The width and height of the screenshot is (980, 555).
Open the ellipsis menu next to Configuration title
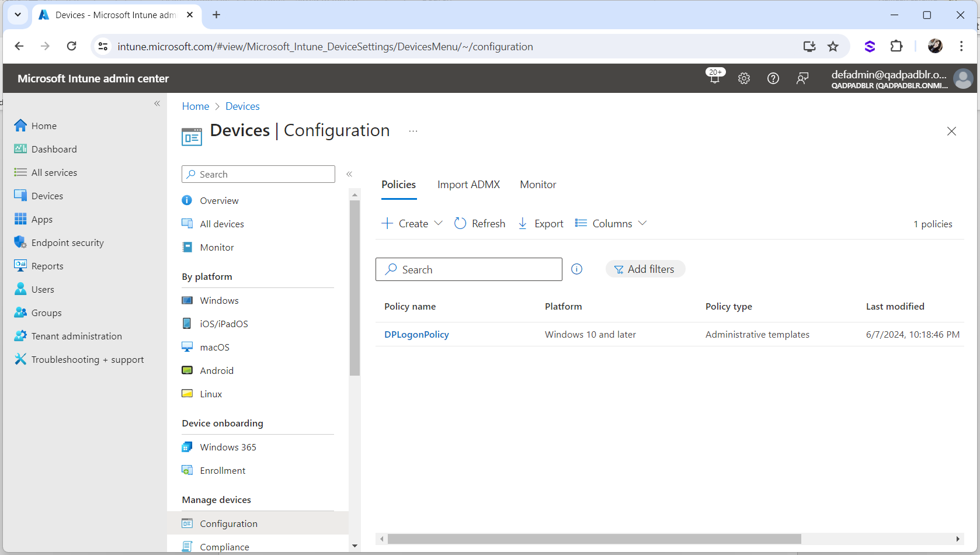point(413,131)
